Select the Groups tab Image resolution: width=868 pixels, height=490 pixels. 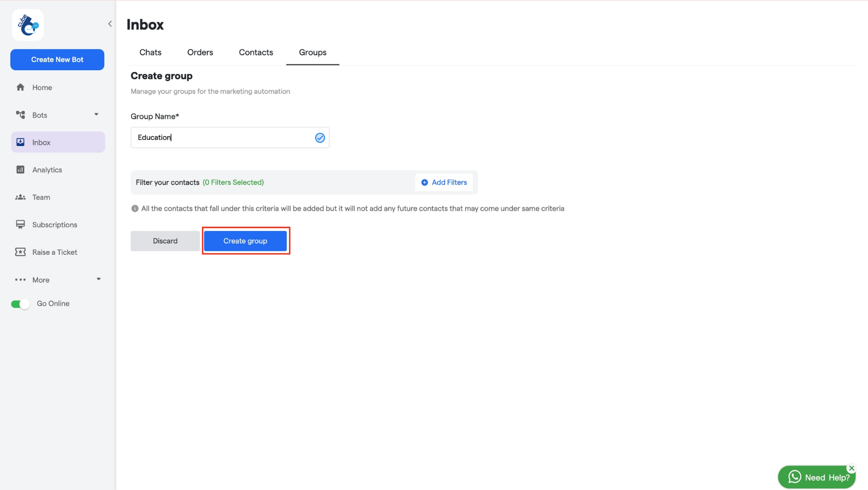tap(312, 52)
